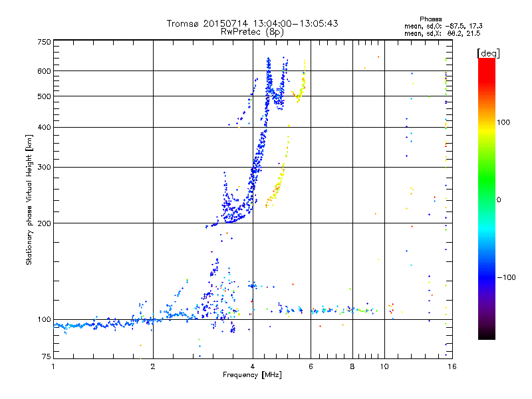
Task: Click the colorbar label '-100'
Action: click(506, 277)
